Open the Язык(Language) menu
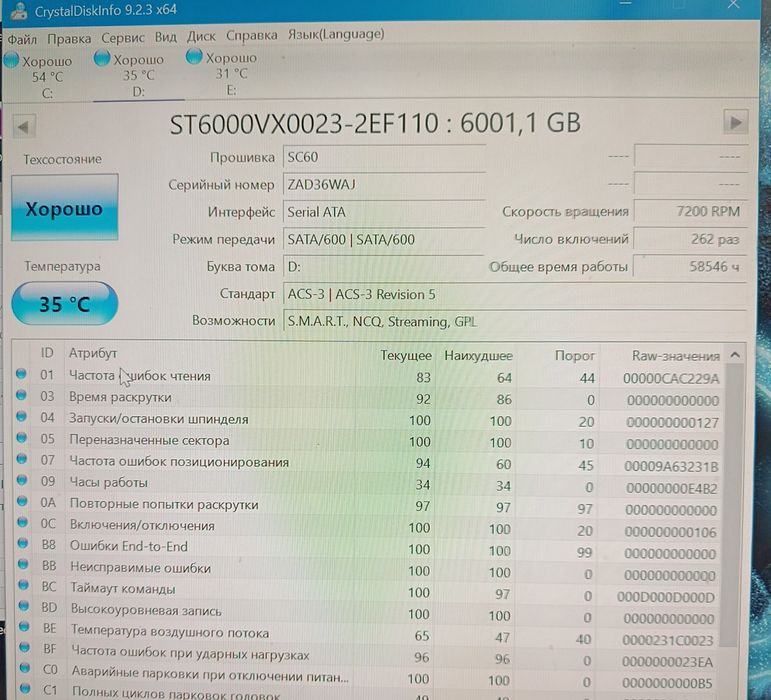This screenshot has width=771, height=700. coord(336,34)
